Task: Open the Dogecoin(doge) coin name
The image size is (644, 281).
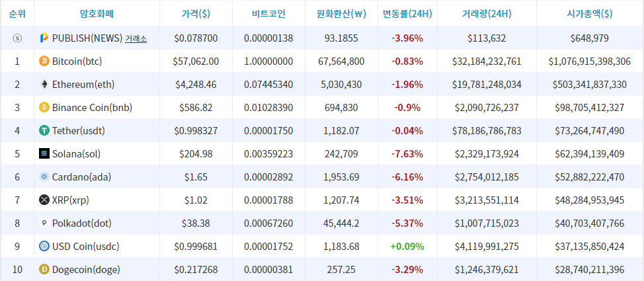Action: (x=86, y=270)
